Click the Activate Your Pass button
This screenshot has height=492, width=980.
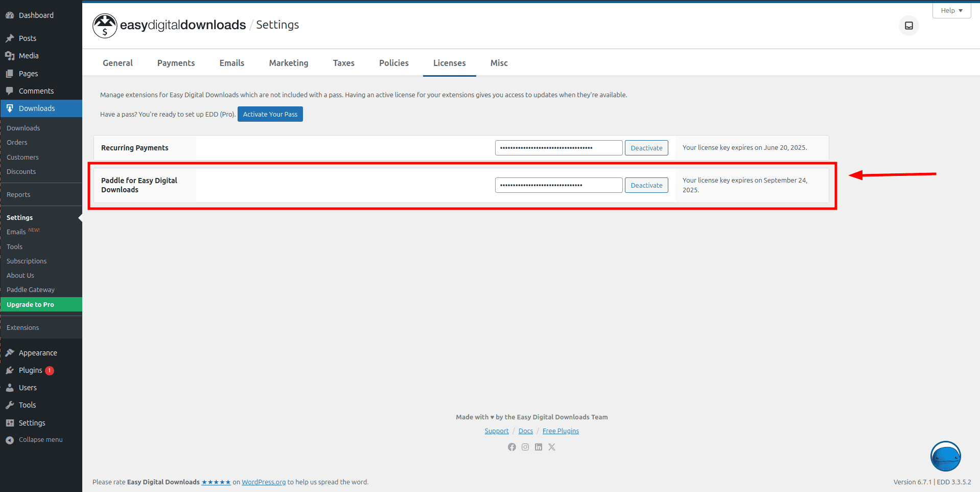(270, 114)
